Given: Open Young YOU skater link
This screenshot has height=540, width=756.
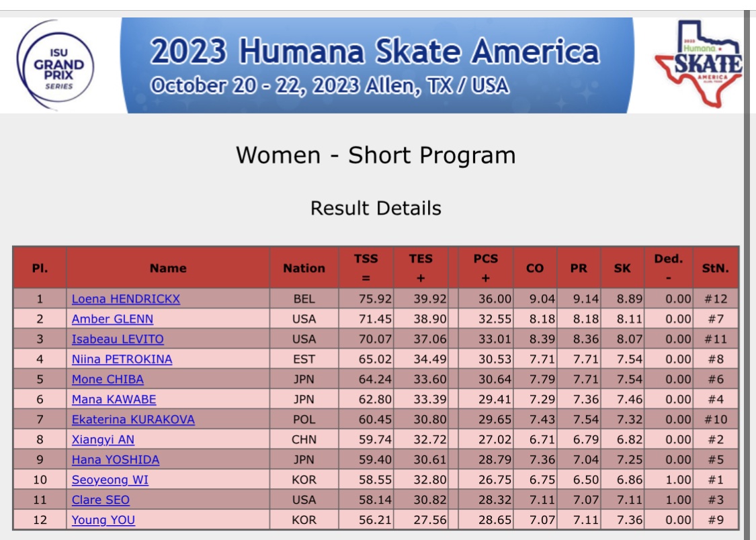Looking at the screenshot, I should 103,521.
